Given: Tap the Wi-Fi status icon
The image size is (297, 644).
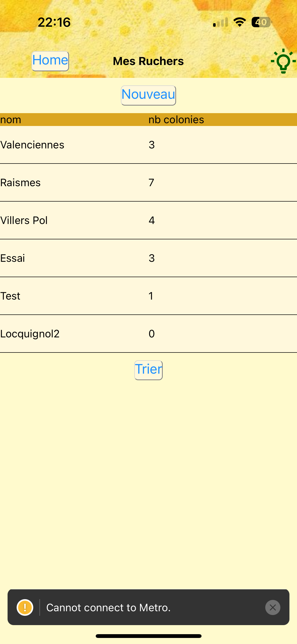Looking at the screenshot, I should coord(240,22).
